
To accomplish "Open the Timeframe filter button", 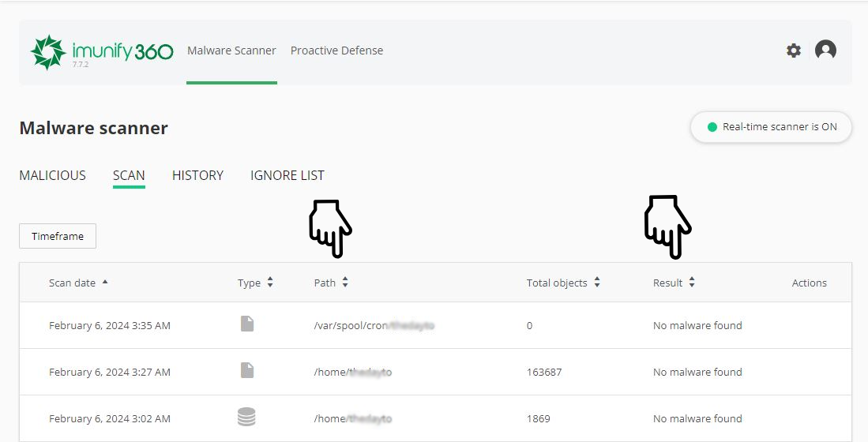I will click(58, 236).
